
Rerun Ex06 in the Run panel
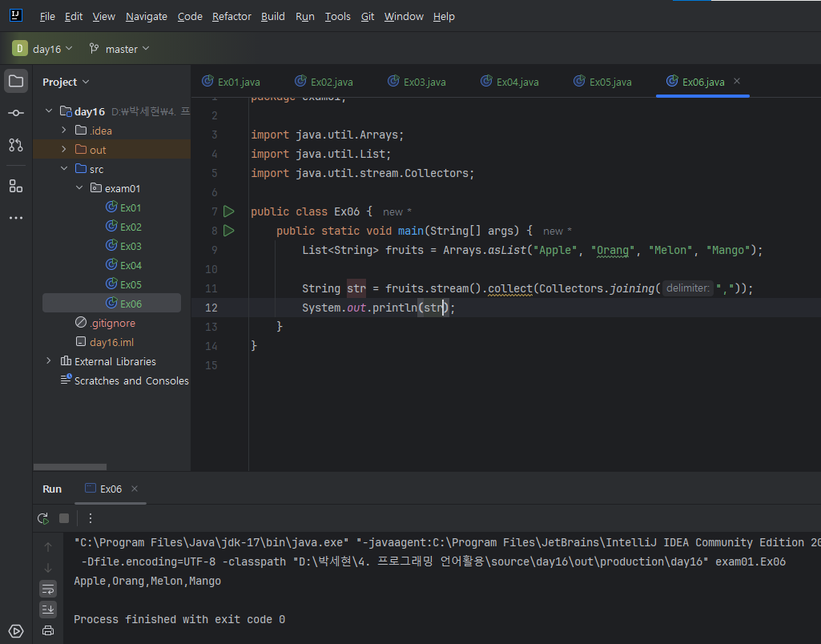pyautogui.click(x=43, y=518)
